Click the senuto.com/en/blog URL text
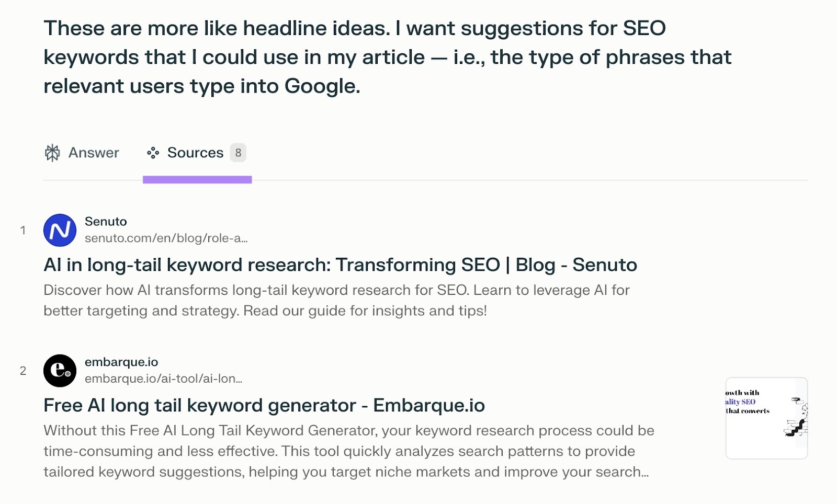 coord(166,238)
